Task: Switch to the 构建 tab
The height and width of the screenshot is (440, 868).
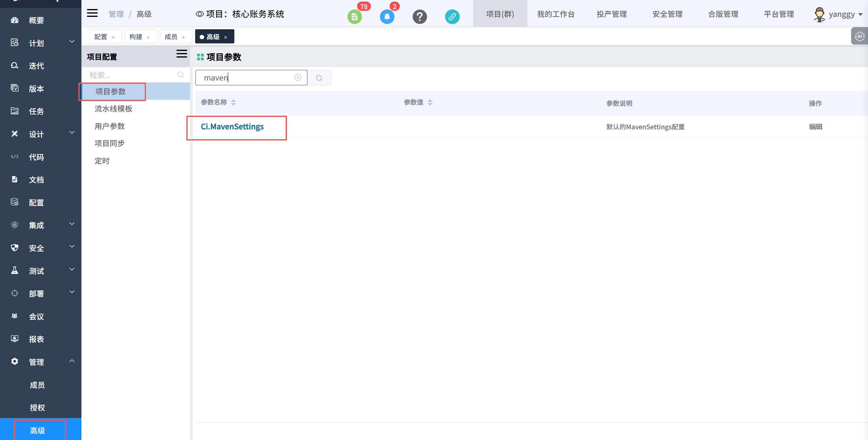Action: click(x=136, y=37)
